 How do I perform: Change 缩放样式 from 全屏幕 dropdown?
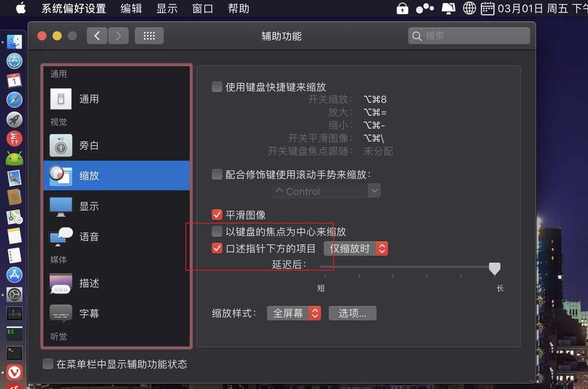click(x=294, y=313)
